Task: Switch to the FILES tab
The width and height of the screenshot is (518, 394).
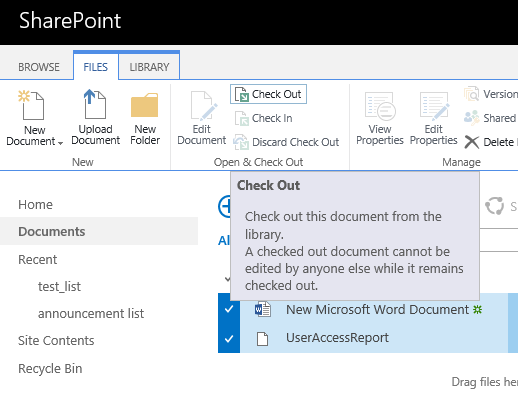Action: [x=96, y=67]
